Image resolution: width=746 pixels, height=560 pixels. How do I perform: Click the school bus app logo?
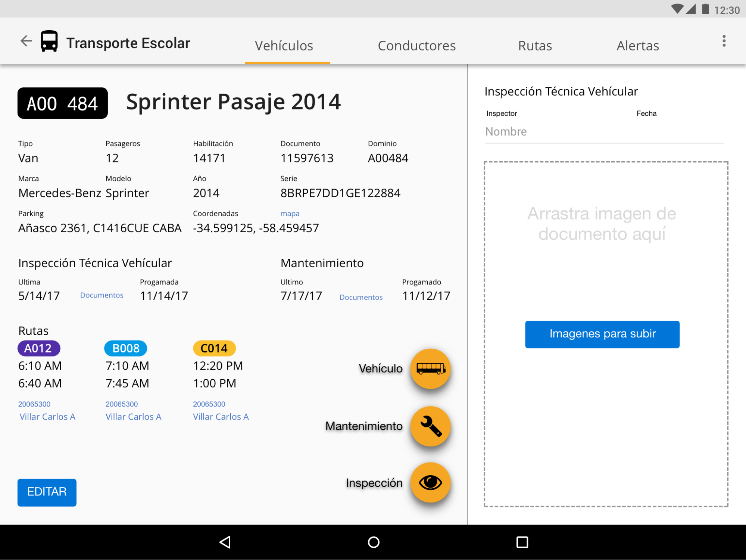point(49,41)
